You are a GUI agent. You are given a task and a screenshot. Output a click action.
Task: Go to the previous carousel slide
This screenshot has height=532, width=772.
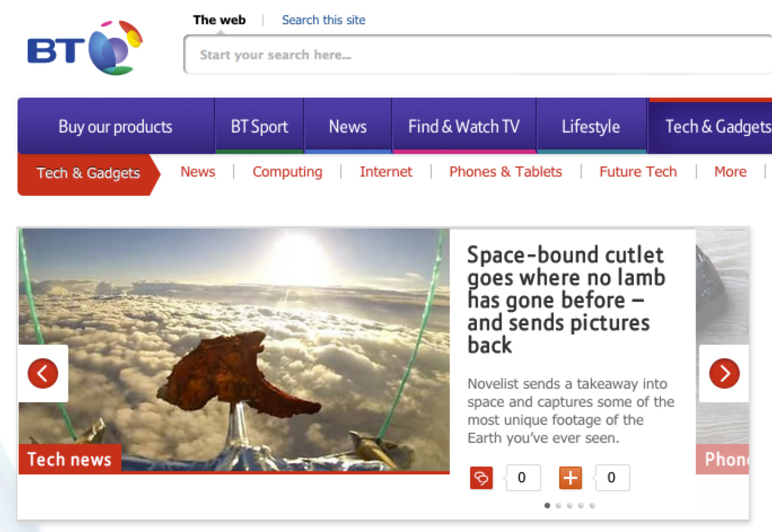[43, 373]
